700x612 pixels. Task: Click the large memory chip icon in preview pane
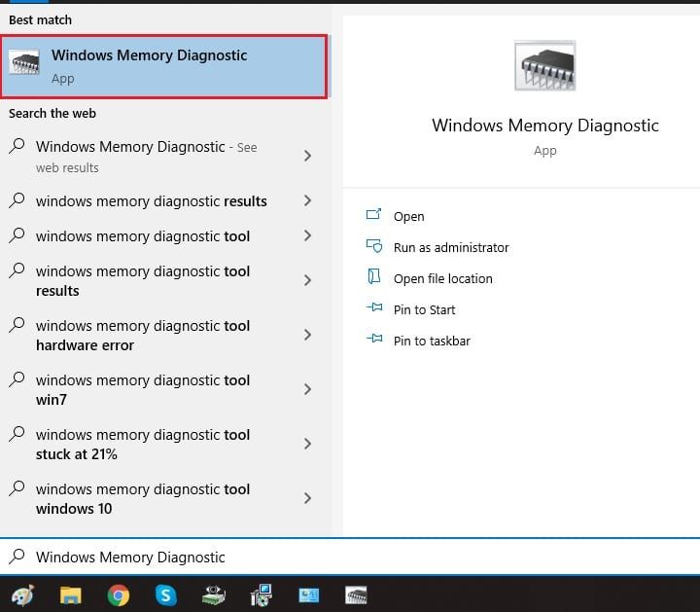[x=544, y=65]
